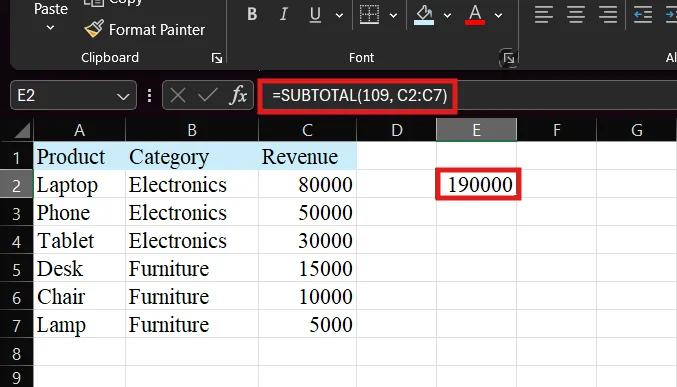Click the Product header cell
This screenshot has height=387, width=677.
(x=79, y=156)
